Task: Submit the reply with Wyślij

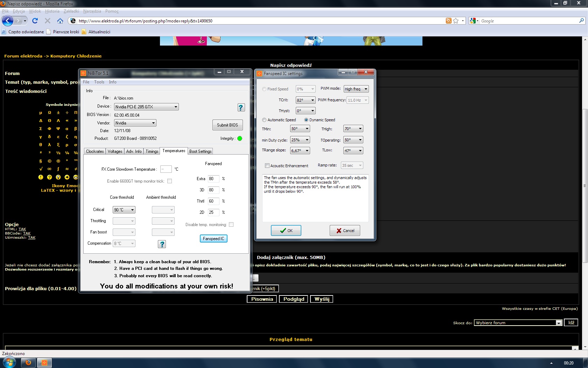Action: coord(322,299)
